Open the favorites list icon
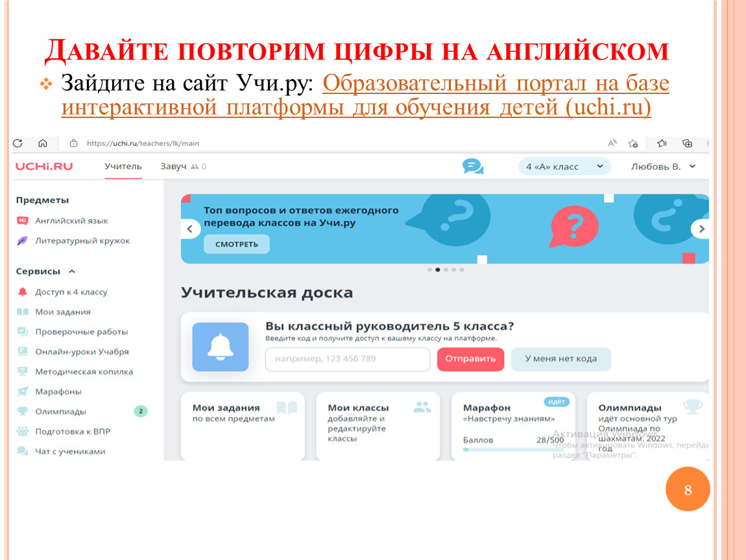This screenshot has height=560, width=746. 662,143
